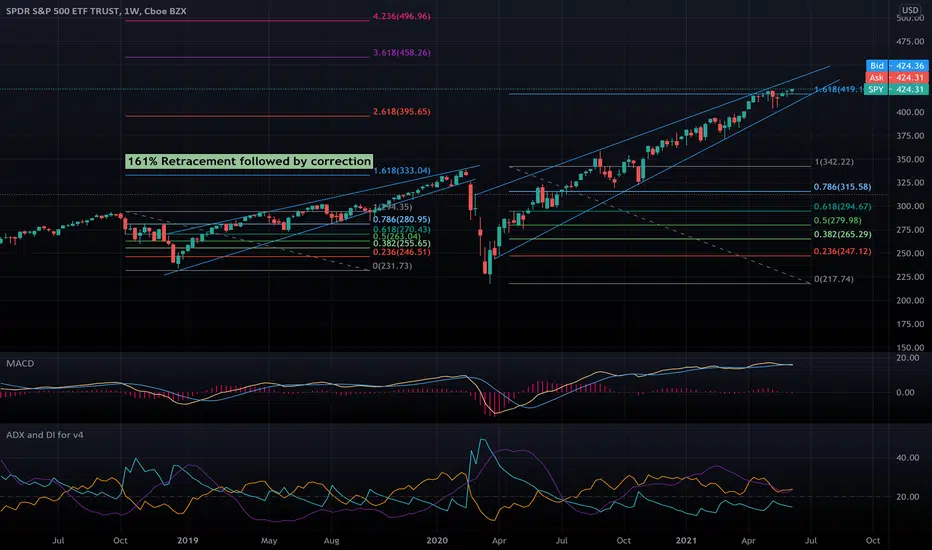Click the 1(342.22) Fibonacci label
The height and width of the screenshot is (550, 932).
click(x=834, y=162)
